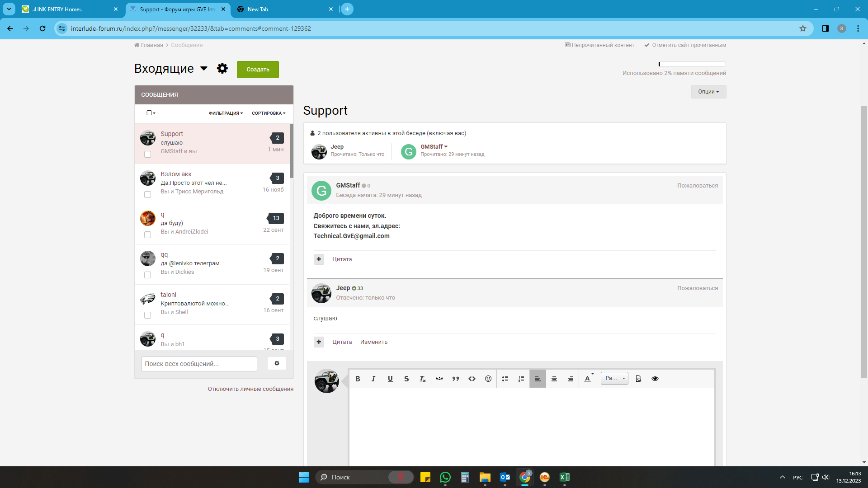
Task: Show hidden system tray icons
Action: 783,477
